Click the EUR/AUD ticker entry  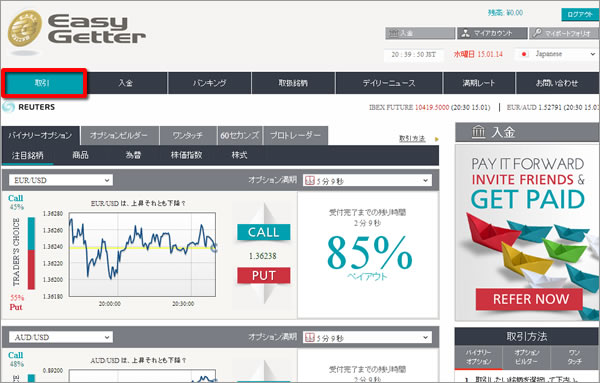pyautogui.click(x=553, y=108)
